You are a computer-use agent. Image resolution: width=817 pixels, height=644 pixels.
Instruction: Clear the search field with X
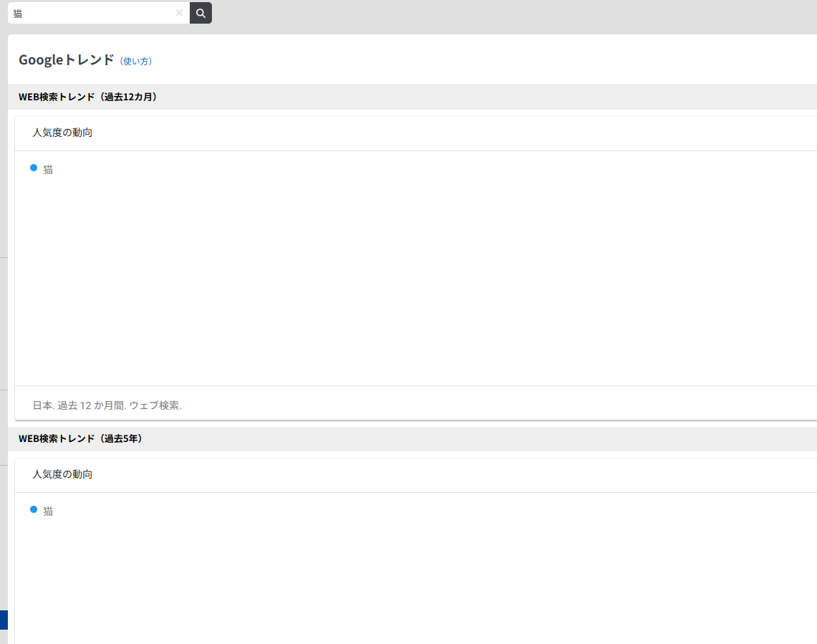179,13
